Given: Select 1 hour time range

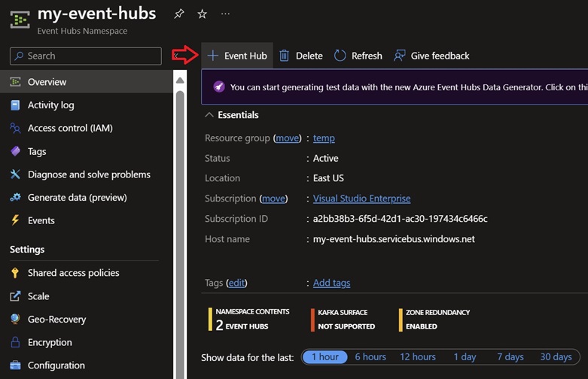Looking at the screenshot, I should tap(324, 357).
